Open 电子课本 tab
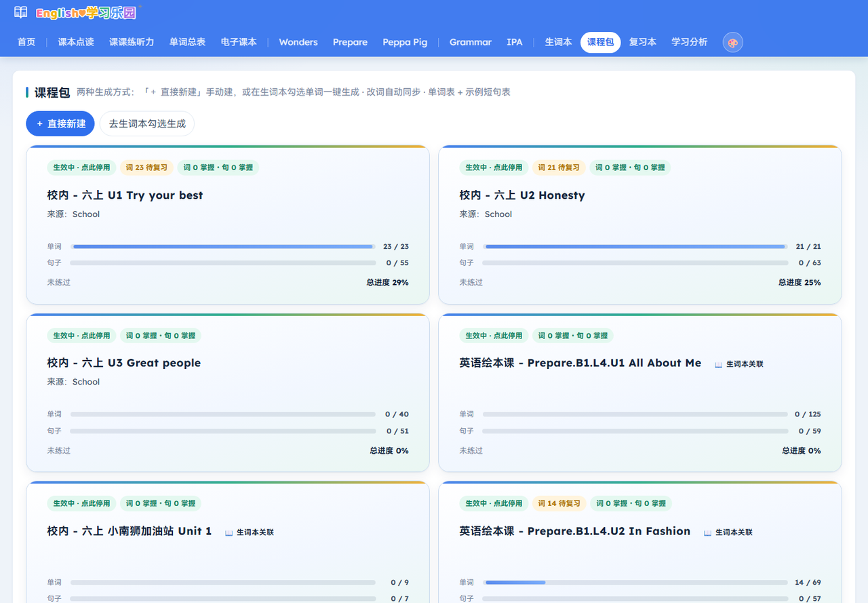The image size is (868, 603). [239, 42]
